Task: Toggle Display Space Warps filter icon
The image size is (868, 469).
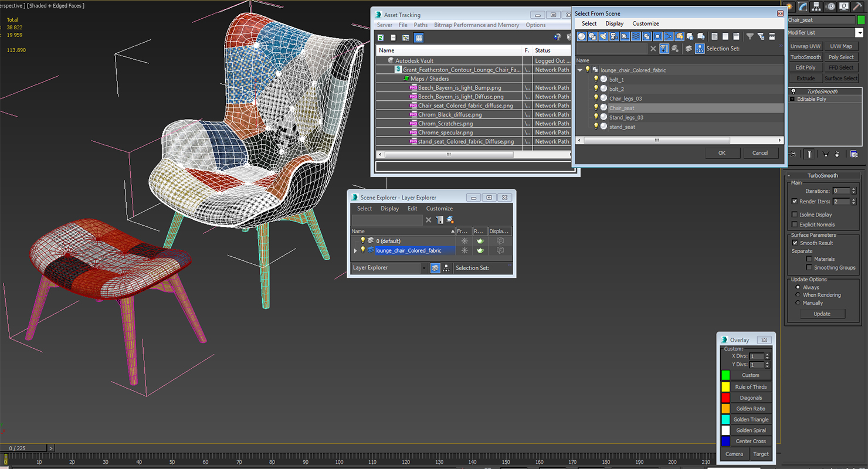Action: pyautogui.click(x=636, y=36)
